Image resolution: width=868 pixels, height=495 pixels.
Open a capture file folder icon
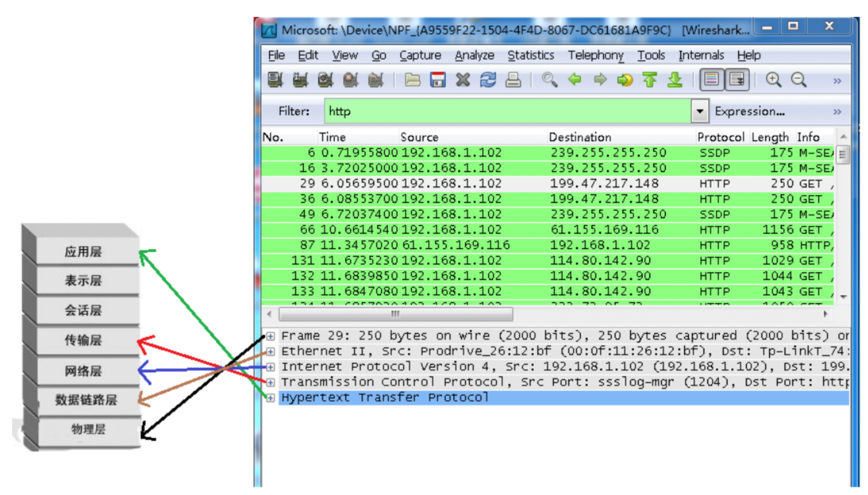[x=412, y=80]
